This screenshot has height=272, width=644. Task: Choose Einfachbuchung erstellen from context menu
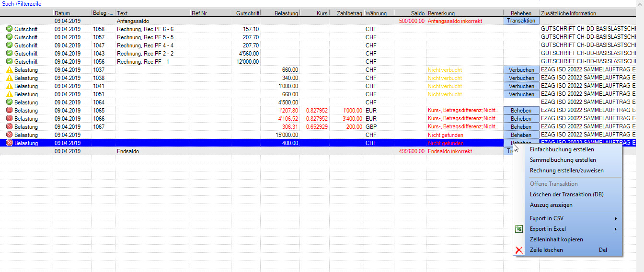point(562,149)
